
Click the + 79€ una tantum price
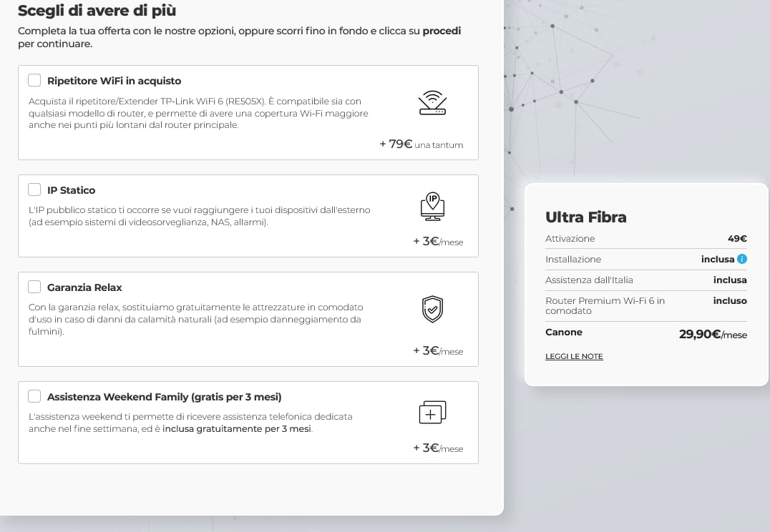point(421,144)
